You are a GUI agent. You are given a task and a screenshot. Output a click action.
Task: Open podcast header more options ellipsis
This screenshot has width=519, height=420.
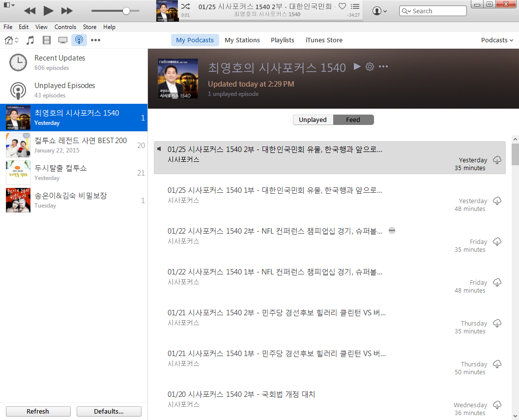coord(383,66)
